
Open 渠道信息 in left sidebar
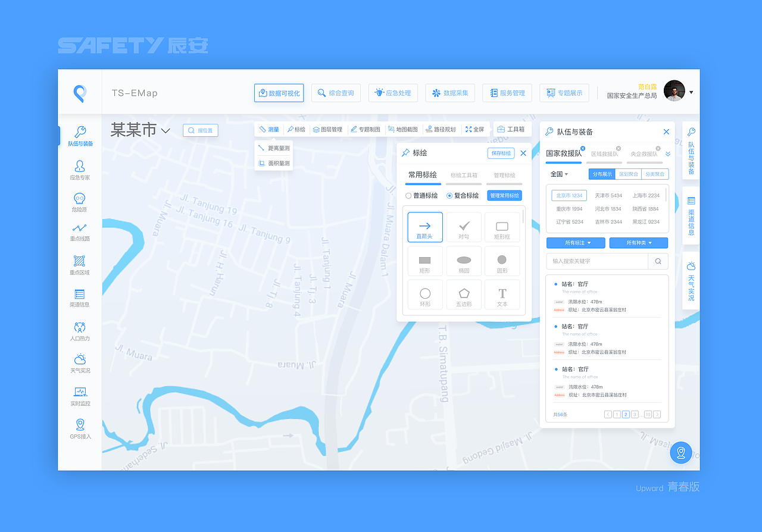pos(80,299)
